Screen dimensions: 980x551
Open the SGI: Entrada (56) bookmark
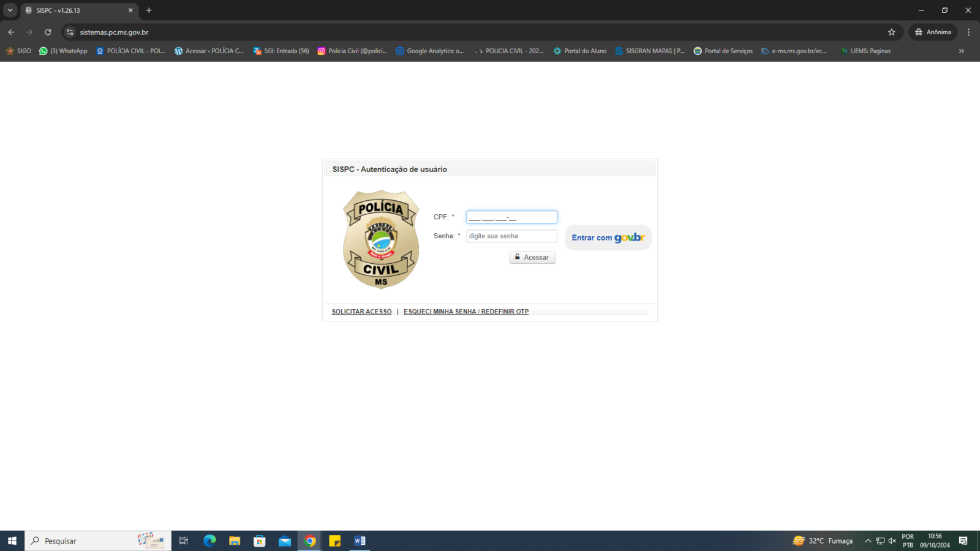[x=281, y=51]
